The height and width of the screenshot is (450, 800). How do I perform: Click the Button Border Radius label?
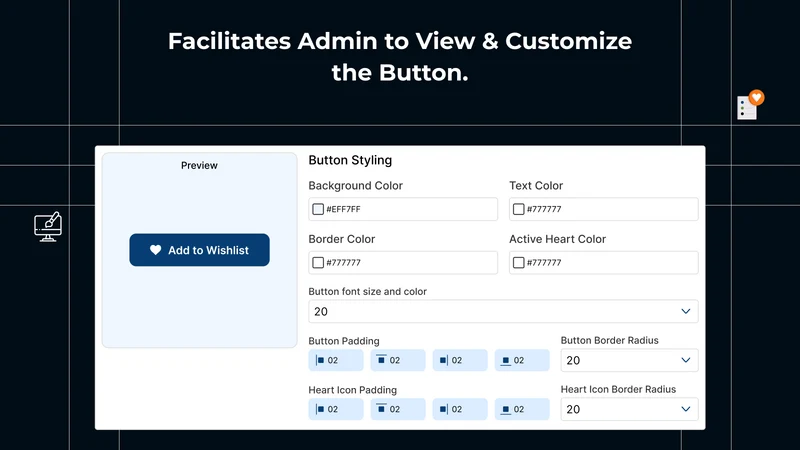(x=610, y=340)
